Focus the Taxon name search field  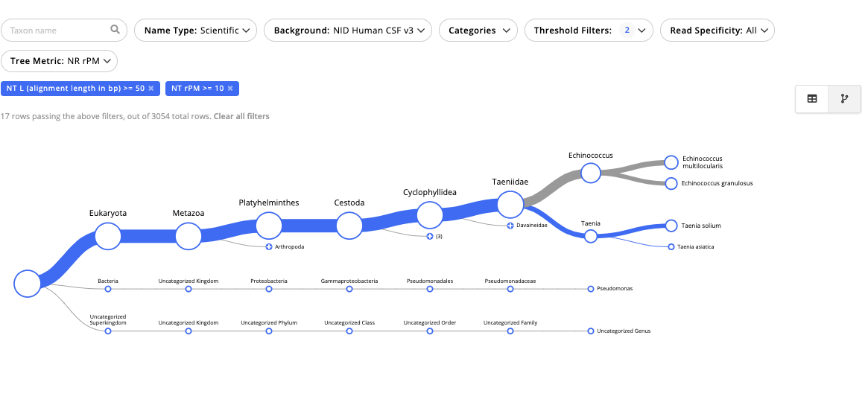coord(64,31)
